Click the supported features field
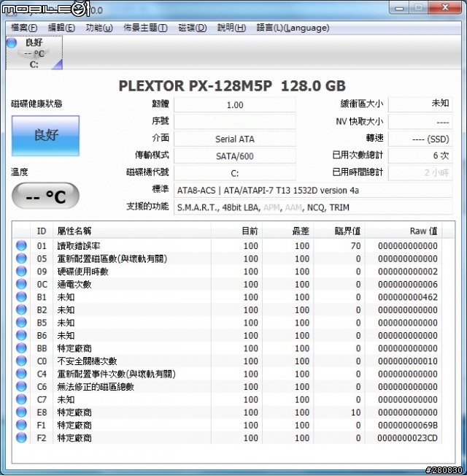The image size is (467, 476). tap(313, 207)
